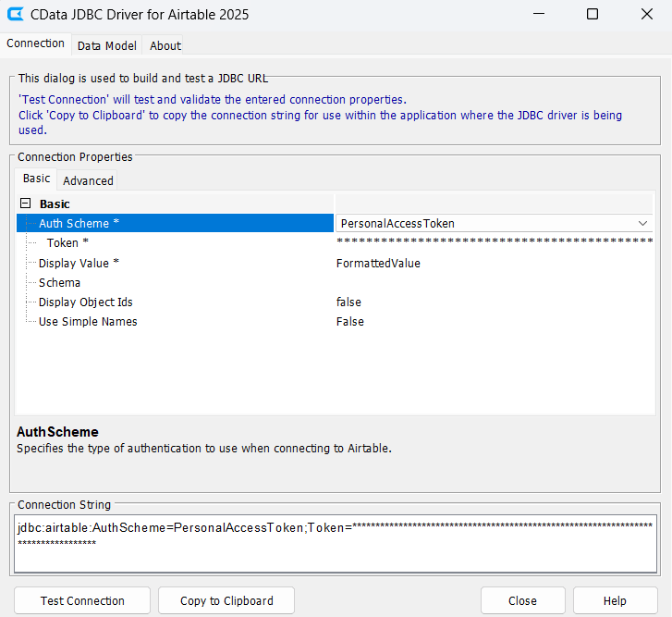Open the About tab
Image resolution: width=672 pixels, height=617 pixels.
pyautogui.click(x=165, y=45)
